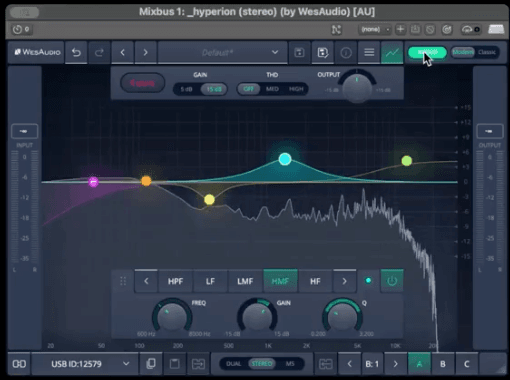Select DUAL channel mode
This screenshot has height=380, width=510.
click(233, 364)
